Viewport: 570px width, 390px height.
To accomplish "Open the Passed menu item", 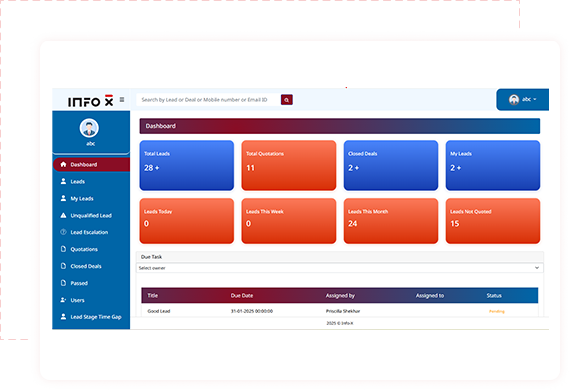I will [79, 283].
